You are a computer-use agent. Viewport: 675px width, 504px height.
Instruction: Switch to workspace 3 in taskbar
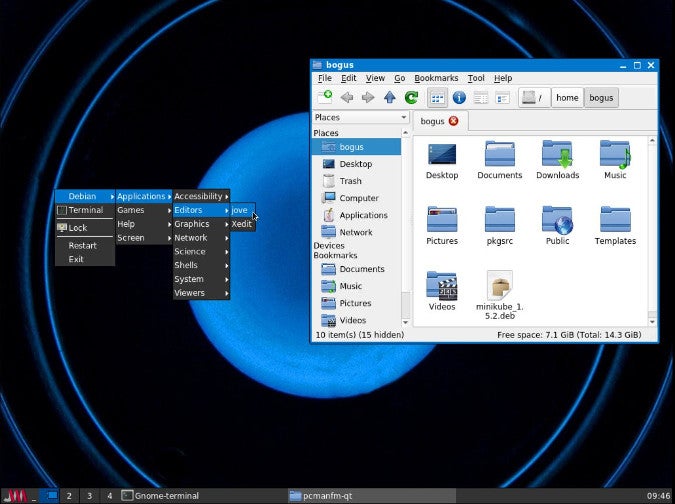click(x=89, y=495)
